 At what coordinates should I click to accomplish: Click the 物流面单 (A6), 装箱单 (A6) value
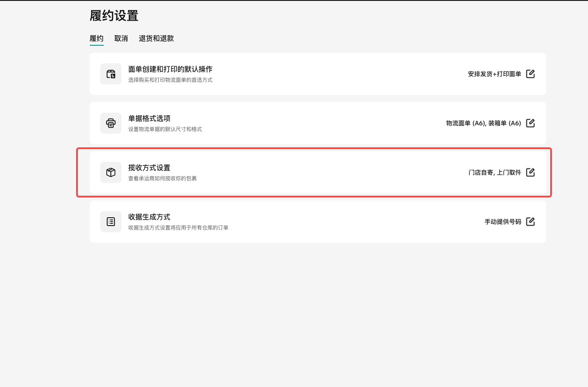[483, 124]
